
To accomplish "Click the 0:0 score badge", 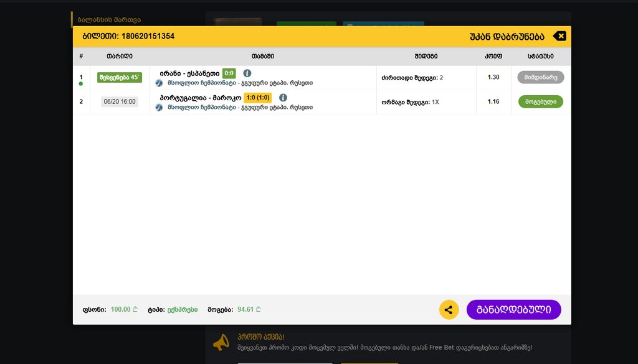I will 229,73.
